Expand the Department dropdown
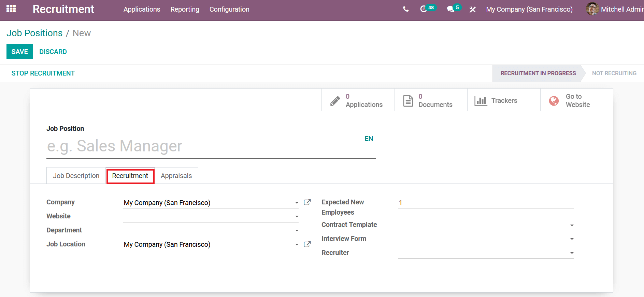644x297 pixels. tap(297, 230)
